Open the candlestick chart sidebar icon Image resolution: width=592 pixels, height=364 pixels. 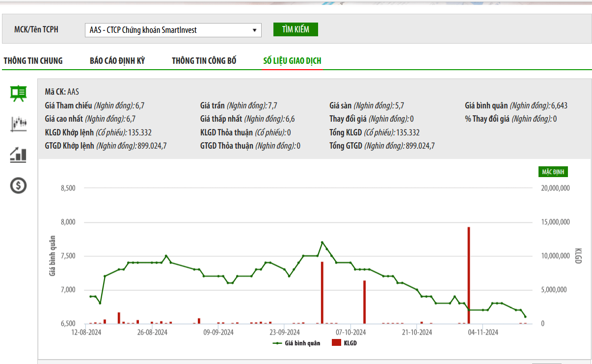click(x=19, y=124)
